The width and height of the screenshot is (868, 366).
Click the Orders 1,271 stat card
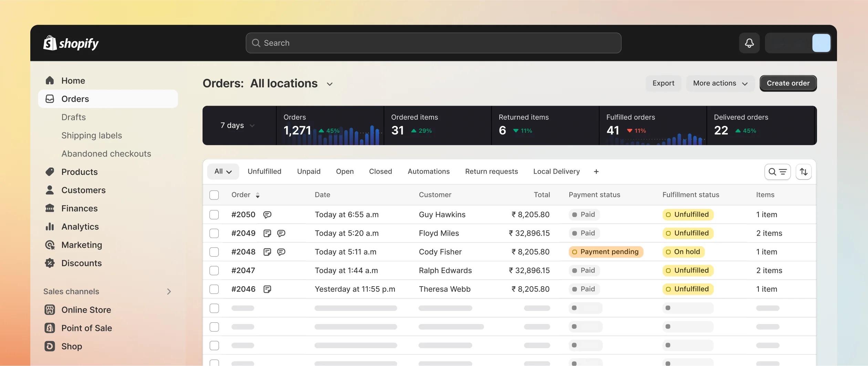(330, 126)
